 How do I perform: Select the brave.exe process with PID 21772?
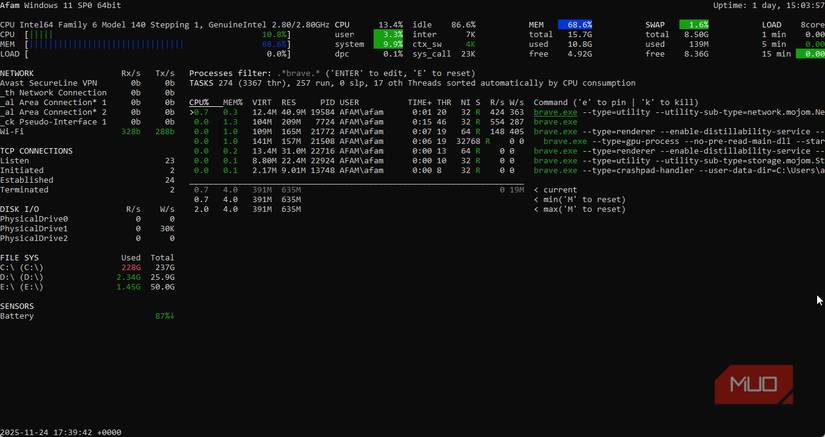click(507, 132)
